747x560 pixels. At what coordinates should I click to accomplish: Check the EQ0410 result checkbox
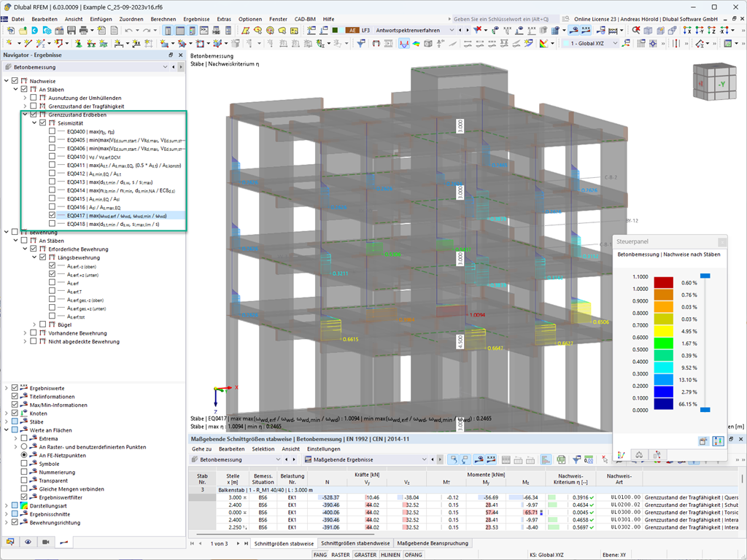(x=52, y=156)
